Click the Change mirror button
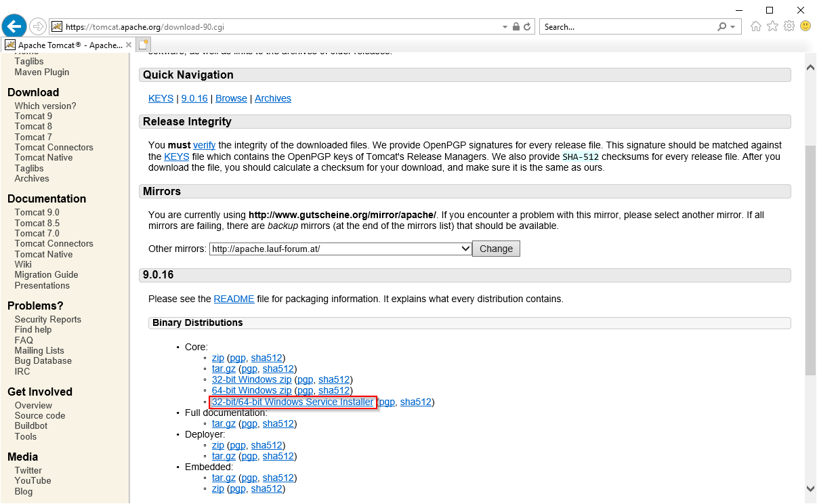Viewport: 817px width, 504px height. tap(496, 249)
